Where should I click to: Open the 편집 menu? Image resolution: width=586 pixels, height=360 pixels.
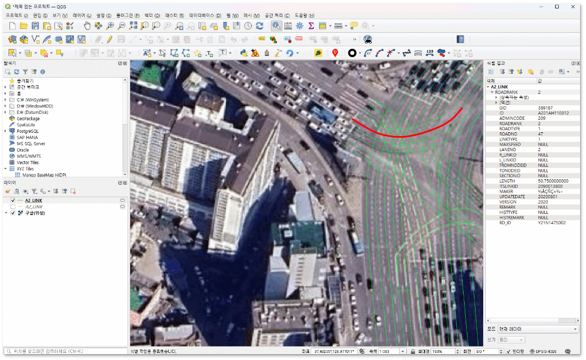point(40,15)
